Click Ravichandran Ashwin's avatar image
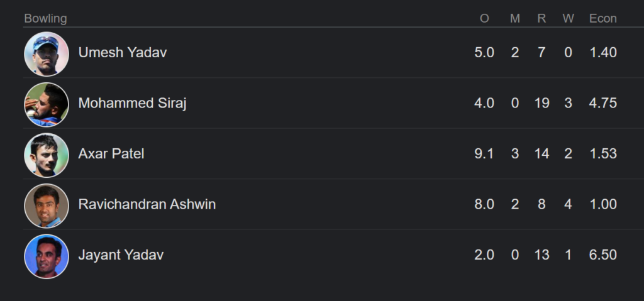The height and width of the screenshot is (301, 644). (47, 205)
